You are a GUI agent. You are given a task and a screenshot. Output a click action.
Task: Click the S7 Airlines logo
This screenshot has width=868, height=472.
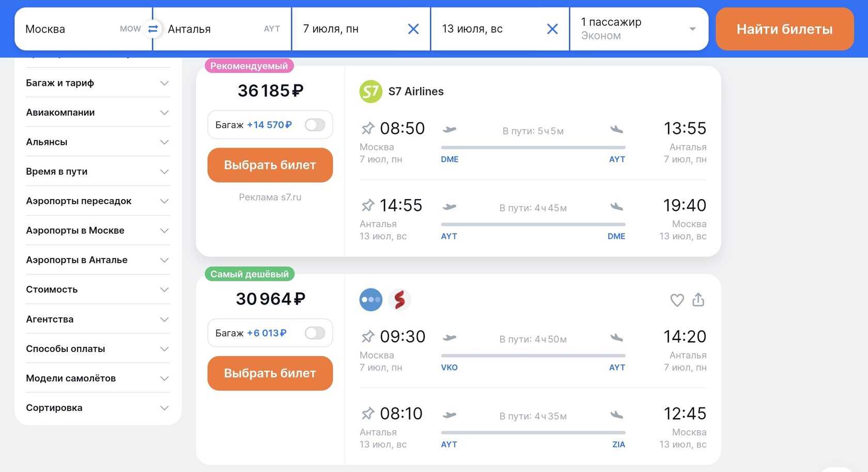370,92
